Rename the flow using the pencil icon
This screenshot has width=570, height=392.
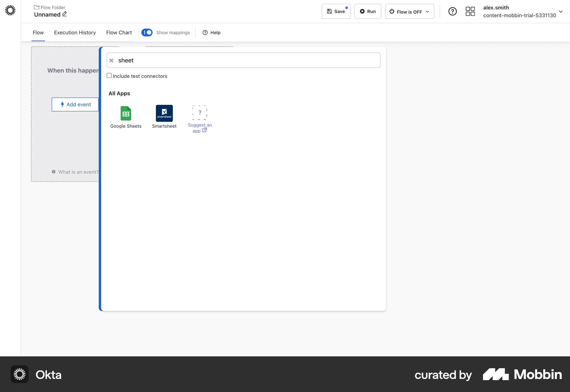pos(64,14)
